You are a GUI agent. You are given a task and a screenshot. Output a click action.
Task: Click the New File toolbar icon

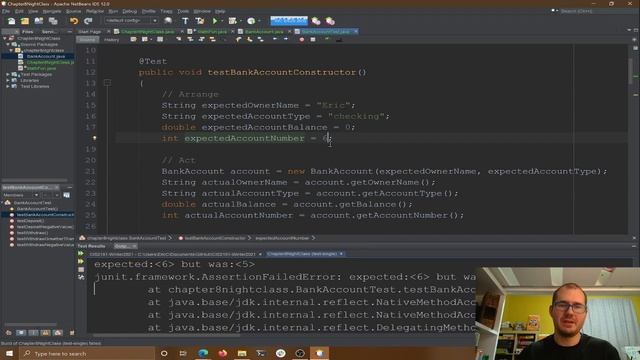[11, 21]
